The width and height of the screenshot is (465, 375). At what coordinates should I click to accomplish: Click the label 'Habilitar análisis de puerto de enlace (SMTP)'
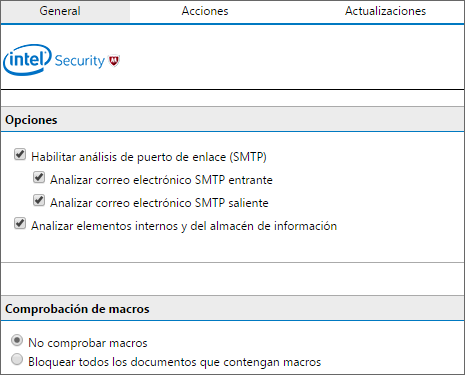[x=149, y=157]
